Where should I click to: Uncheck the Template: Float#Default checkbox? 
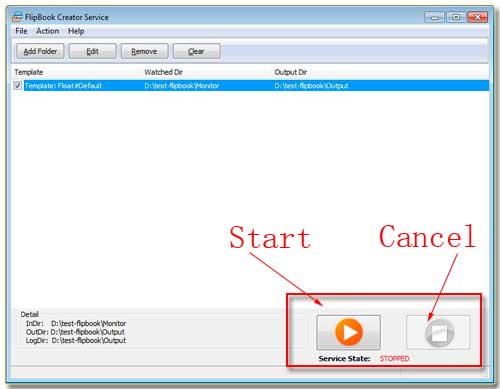18,86
